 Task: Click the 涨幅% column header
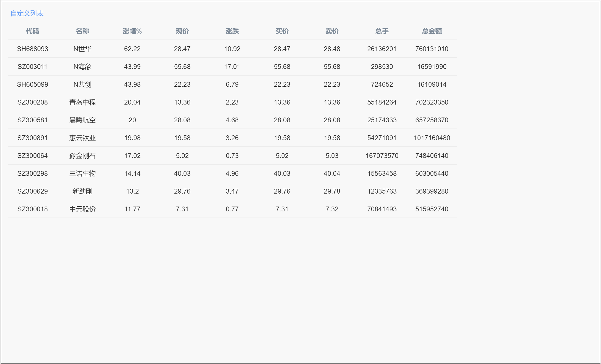click(x=132, y=31)
